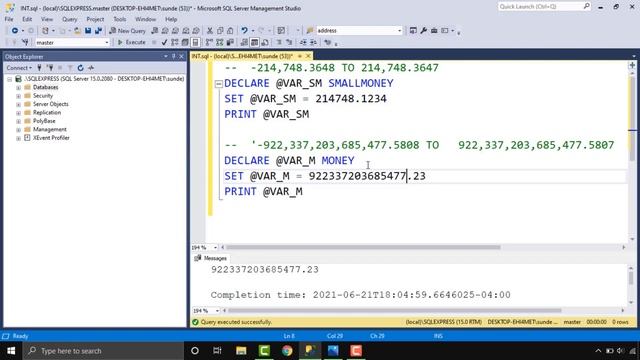
Task: Click the Activity Monitor icon in Object Explorer
Action: click(x=91, y=68)
